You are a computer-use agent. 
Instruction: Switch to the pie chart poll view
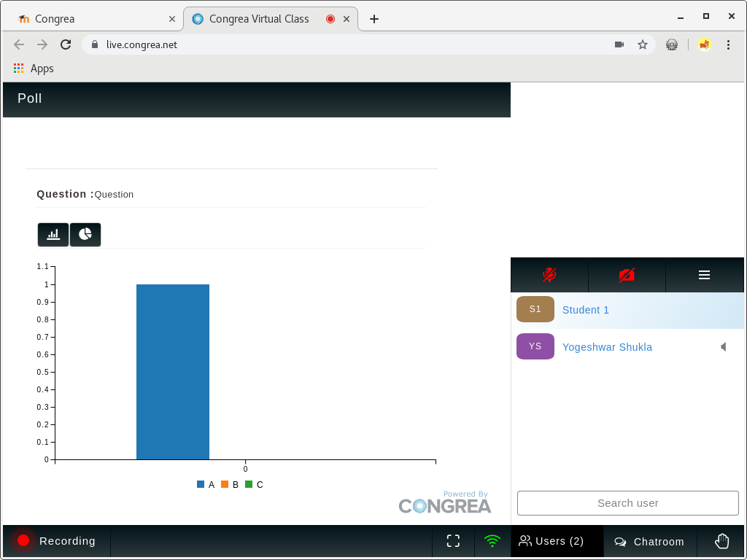pos(85,234)
